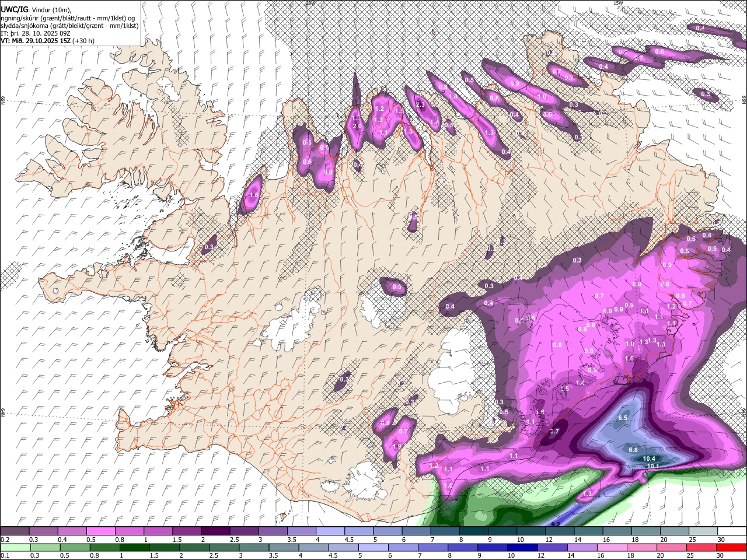Click the bright red rain swatch labeled 30

click(731, 547)
